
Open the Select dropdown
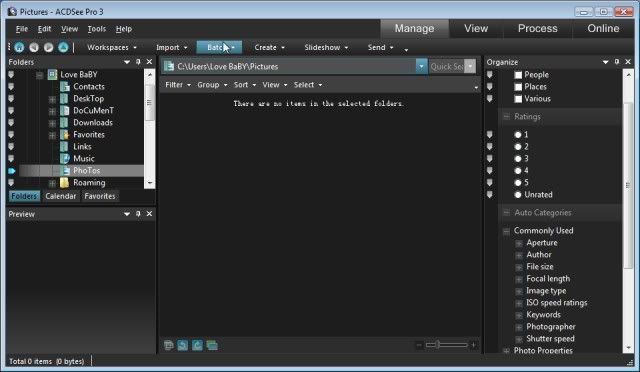click(x=308, y=85)
